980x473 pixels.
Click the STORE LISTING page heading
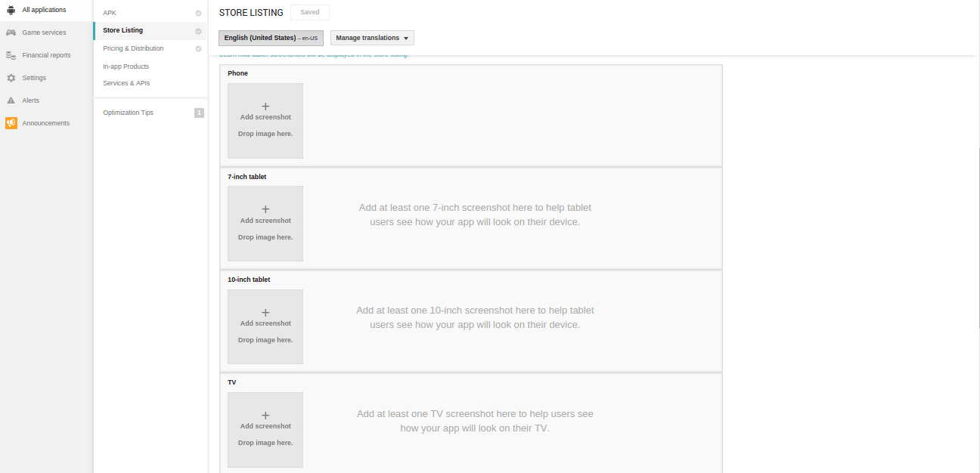(x=251, y=13)
